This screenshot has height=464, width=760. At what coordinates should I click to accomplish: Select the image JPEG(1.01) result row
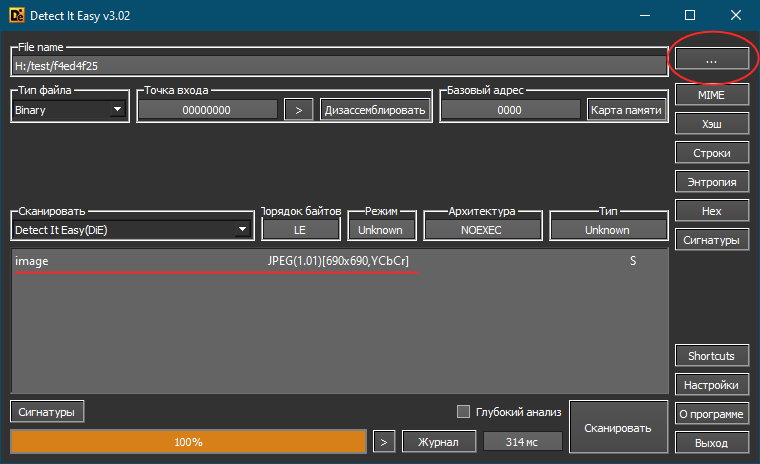339,261
